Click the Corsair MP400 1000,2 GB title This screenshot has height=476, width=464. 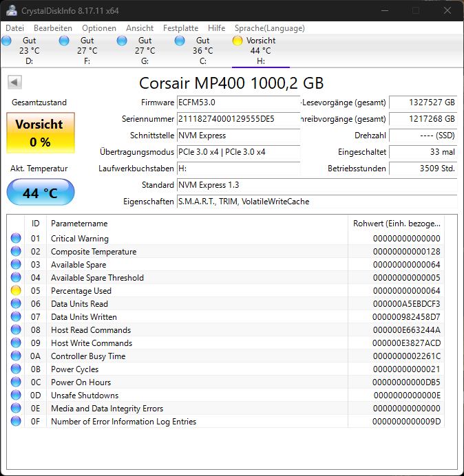pyautogui.click(x=231, y=83)
